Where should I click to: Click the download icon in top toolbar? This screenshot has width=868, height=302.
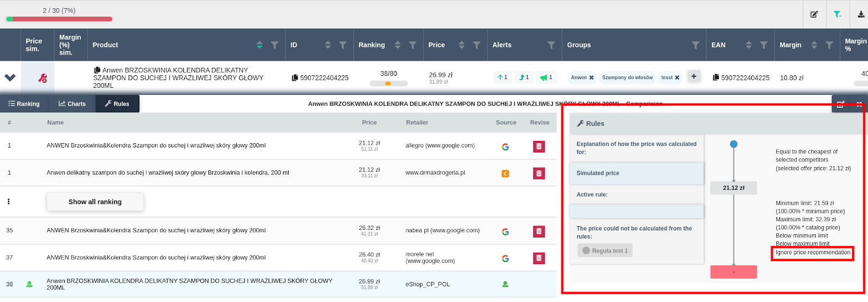(861, 15)
